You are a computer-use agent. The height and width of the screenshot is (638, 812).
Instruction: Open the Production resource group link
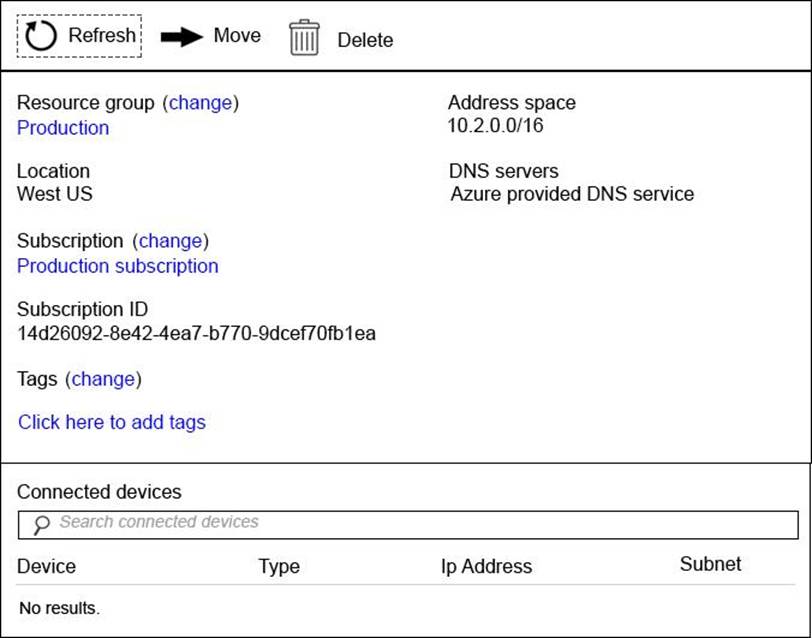63,128
